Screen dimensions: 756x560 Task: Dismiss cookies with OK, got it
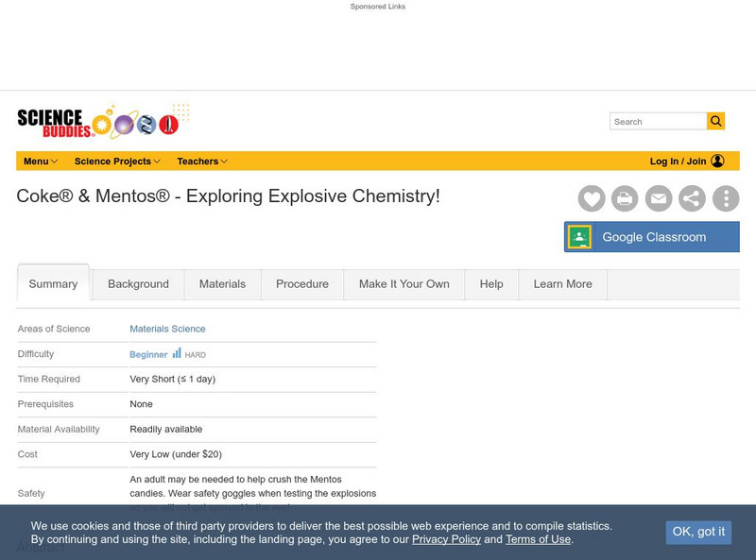(698, 533)
